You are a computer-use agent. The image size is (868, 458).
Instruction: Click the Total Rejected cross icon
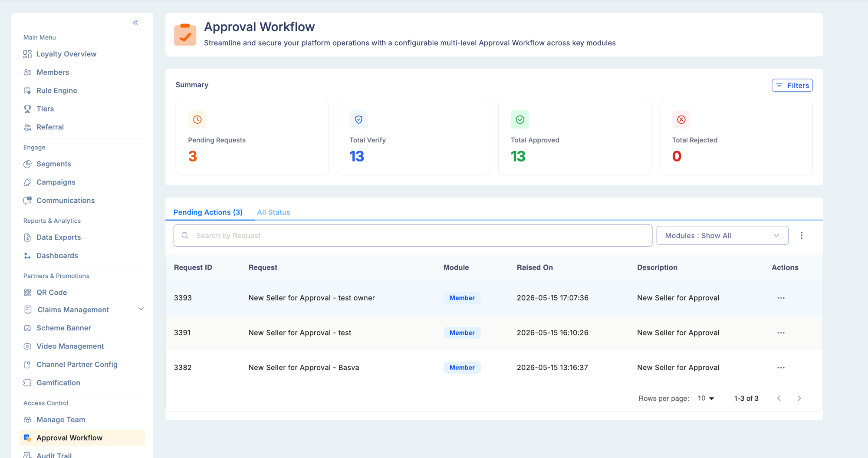pos(681,119)
